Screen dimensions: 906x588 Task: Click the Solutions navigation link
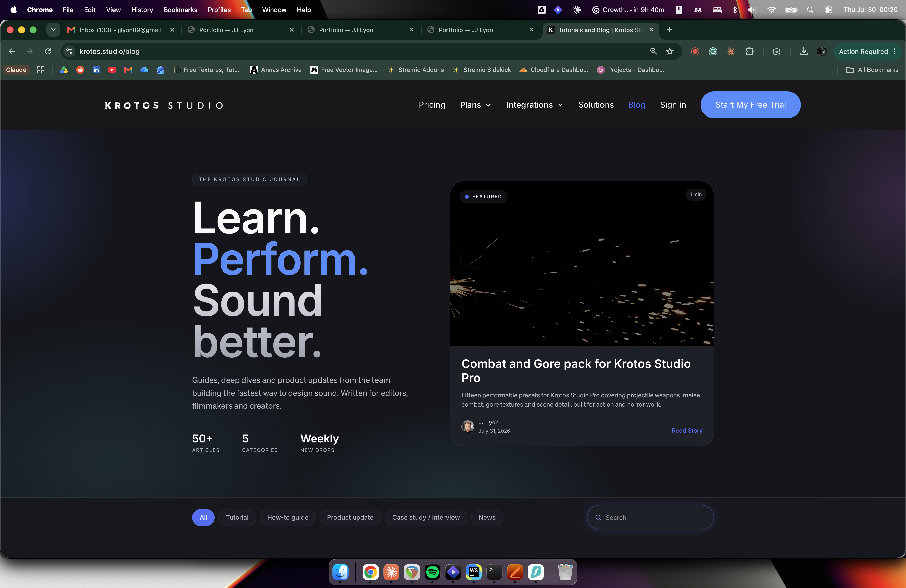596,105
